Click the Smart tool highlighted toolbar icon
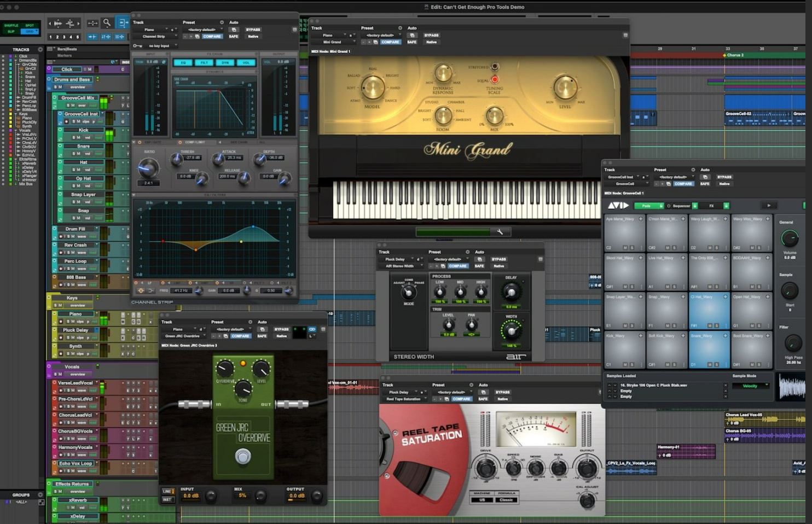The height and width of the screenshot is (524, 812). click(123, 23)
